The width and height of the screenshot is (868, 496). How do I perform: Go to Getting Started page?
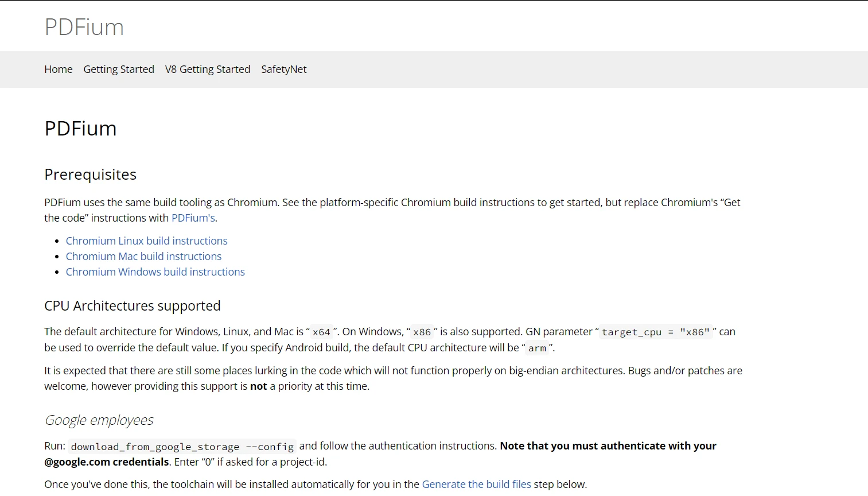[x=119, y=69]
